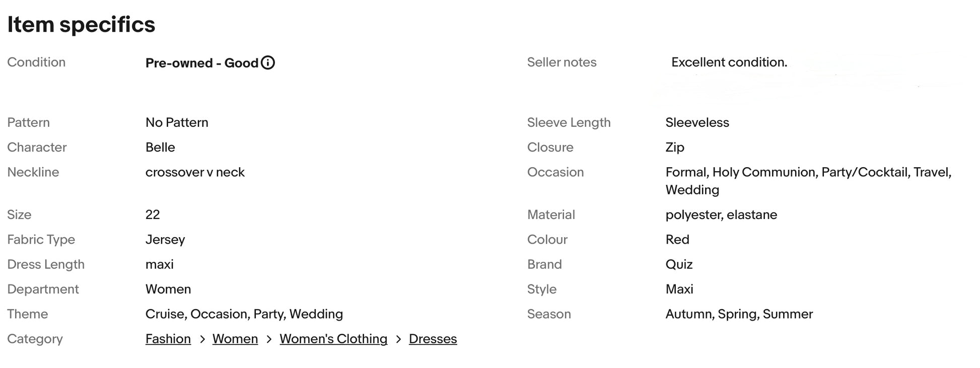Viewport: 980px width, 368px height.
Task: Select the Excellent condition seller note
Action: pos(729,62)
